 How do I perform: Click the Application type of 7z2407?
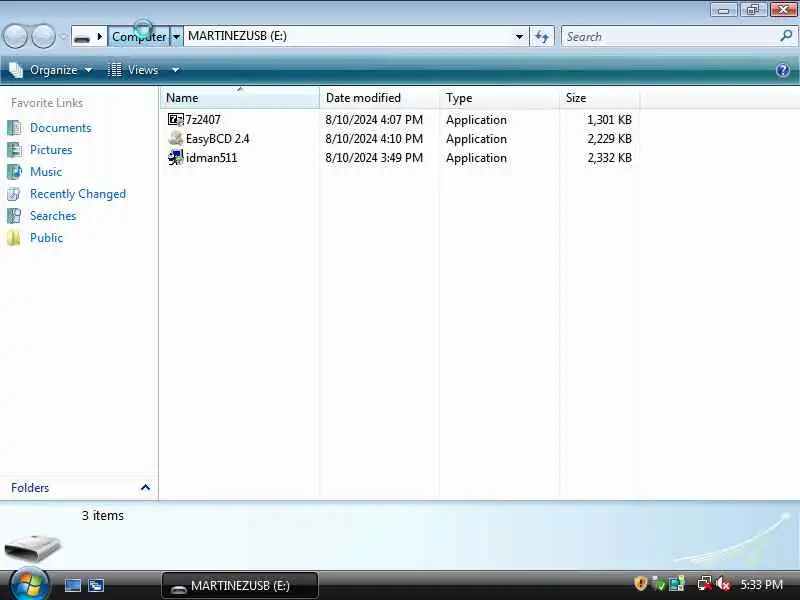pos(476,120)
